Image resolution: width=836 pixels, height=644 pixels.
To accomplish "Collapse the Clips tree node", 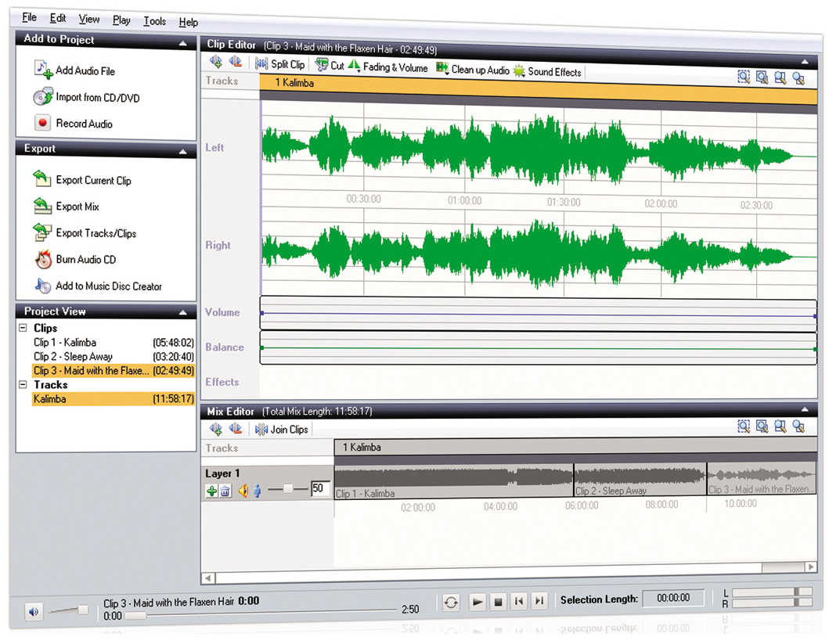I will (23, 329).
